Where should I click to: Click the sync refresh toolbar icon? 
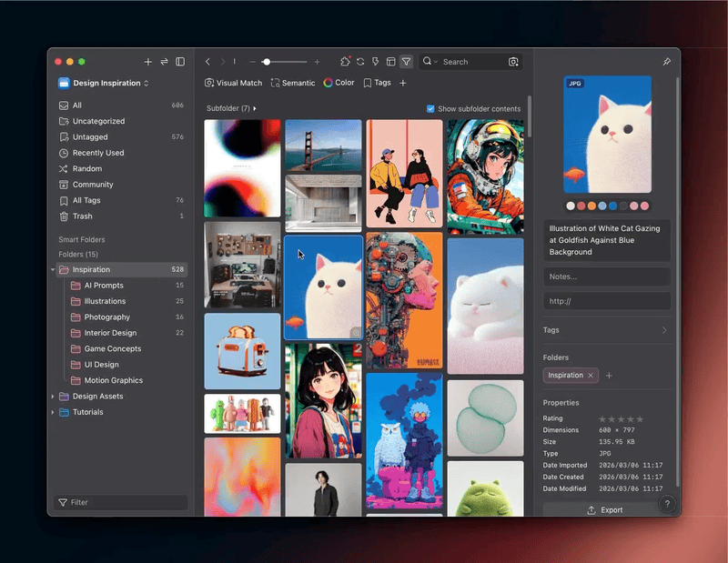point(360,61)
